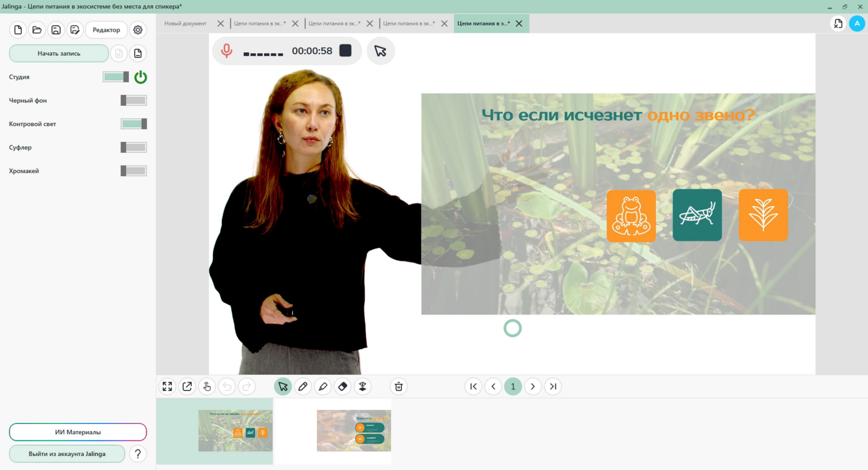Click the document icon left of the account avatar
Viewport: 868px width, 470px height.
[838, 23]
